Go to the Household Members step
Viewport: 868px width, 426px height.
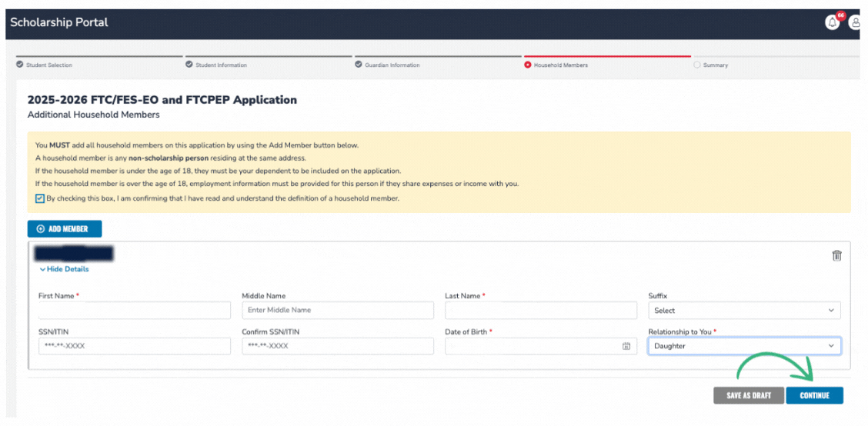click(560, 65)
